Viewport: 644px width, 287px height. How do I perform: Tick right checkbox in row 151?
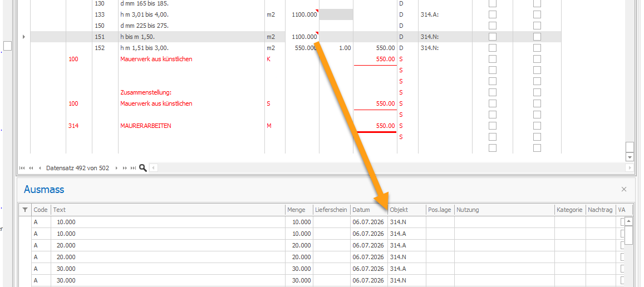[x=537, y=37]
